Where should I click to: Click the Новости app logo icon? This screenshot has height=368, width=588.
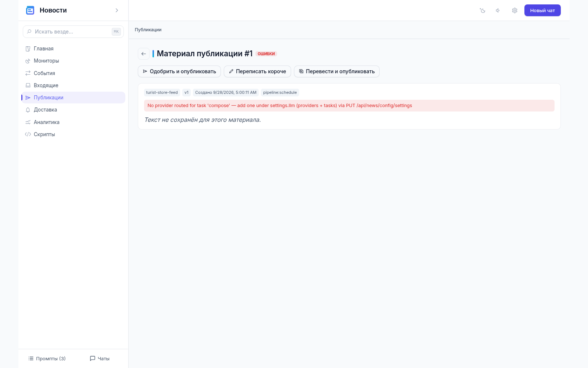pyautogui.click(x=30, y=10)
